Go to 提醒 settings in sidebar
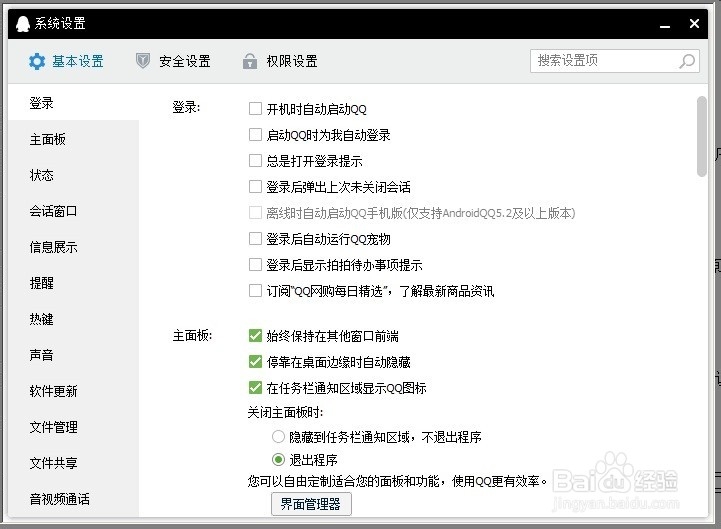Image resolution: width=721 pixels, height=529 pixels. tap(74, 283)
